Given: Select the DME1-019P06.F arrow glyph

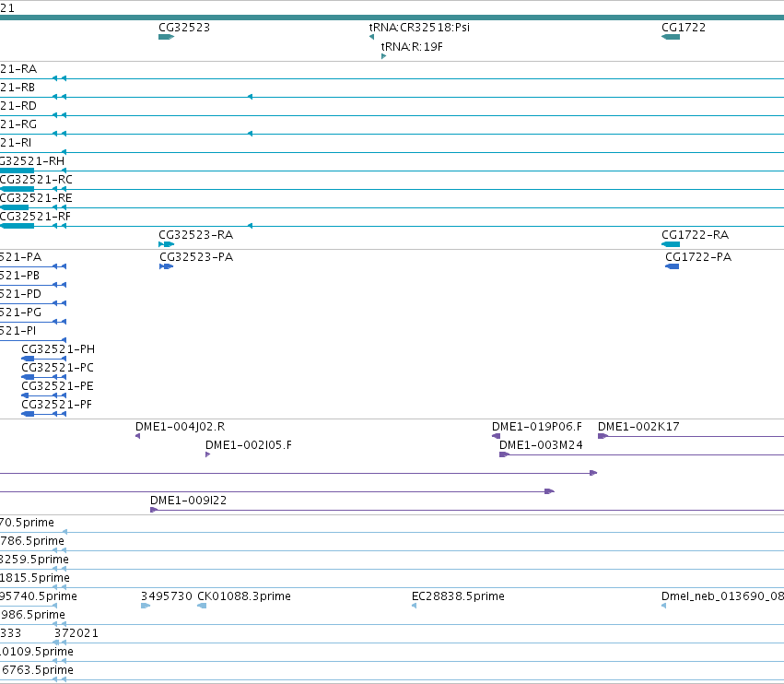Looking at the screenshot, I should [x=496, y=436].
